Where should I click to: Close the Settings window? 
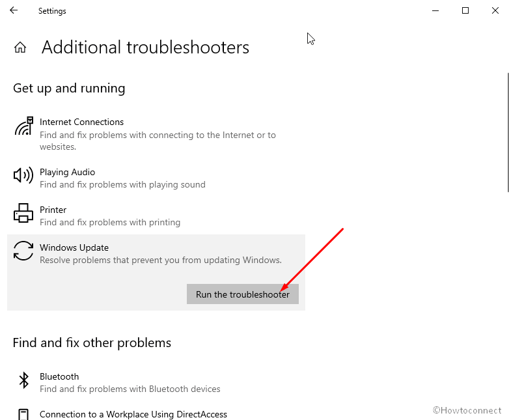coord(495,10)
